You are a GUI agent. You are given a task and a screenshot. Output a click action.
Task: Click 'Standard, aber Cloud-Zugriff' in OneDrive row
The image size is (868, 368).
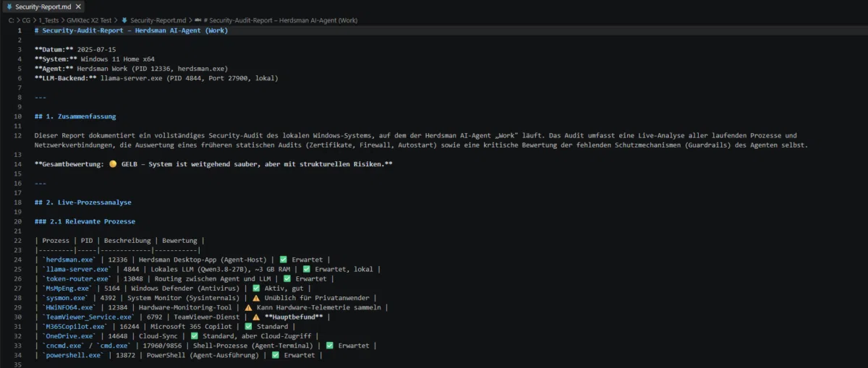click(x=256, y=336)
